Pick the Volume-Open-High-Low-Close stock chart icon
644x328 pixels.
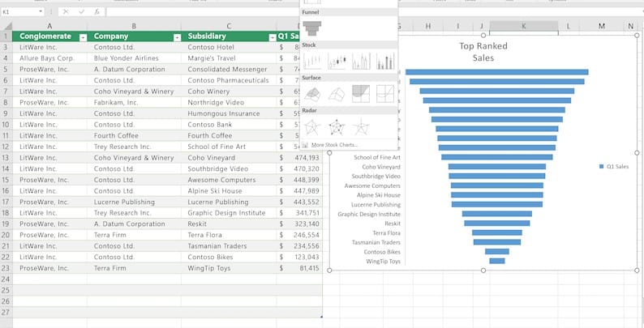pyautogui.click(x=385, y=61)
